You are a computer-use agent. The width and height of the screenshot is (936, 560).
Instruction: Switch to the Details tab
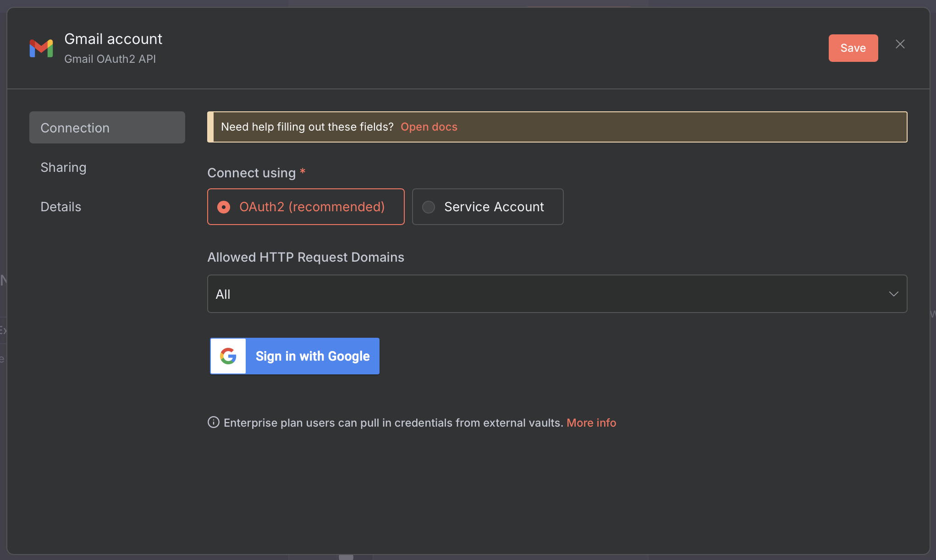pos(61,207)
